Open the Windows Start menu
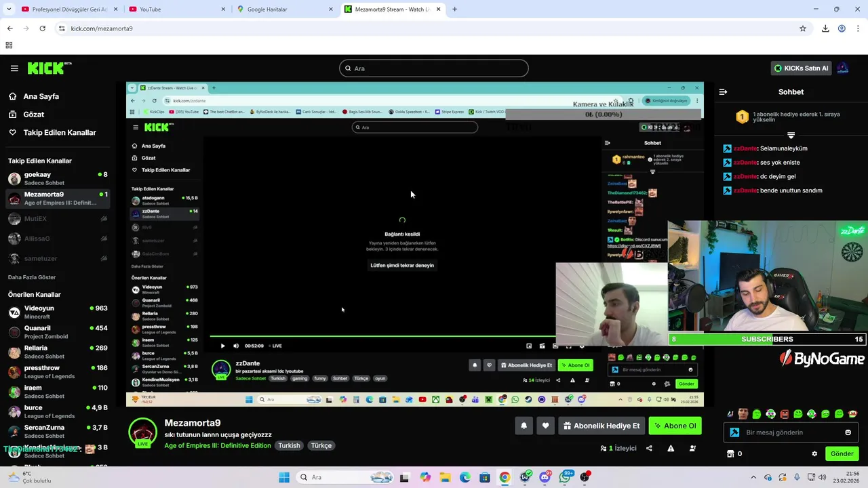The height and width of the screenshot is (488, 868). click(x=284, y=477)
